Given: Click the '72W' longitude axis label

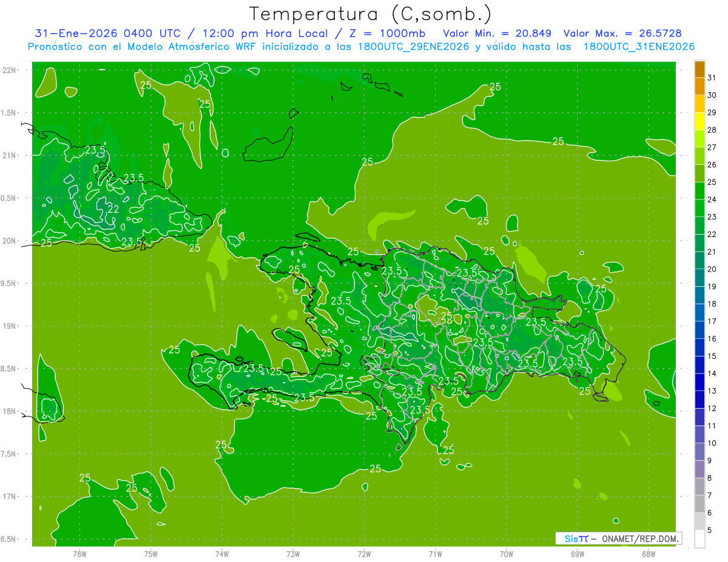Looking at the screenshot, I should pyautogui.click(x=364, y=554).
